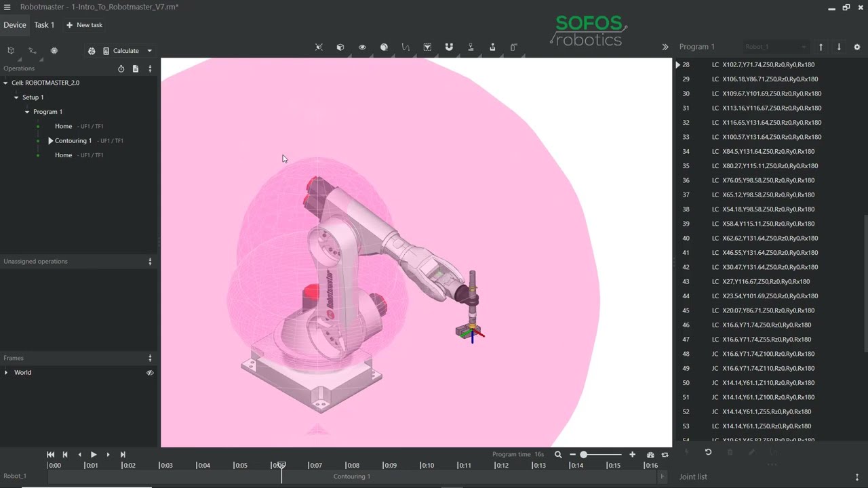The width and height of the screenshot is (868, 488).
Task: Click the brain optimization icon next to Calculate
Action: click(92, 51)
